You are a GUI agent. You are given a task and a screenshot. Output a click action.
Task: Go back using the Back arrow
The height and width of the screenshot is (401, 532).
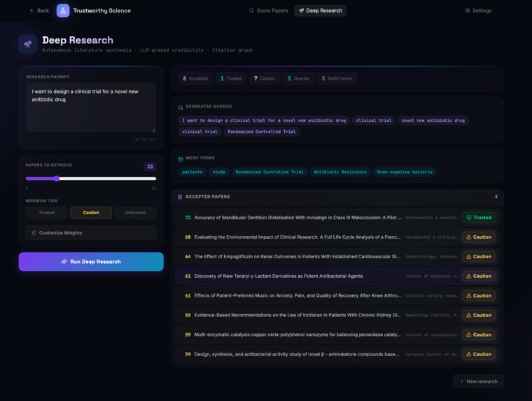[39, 10]
